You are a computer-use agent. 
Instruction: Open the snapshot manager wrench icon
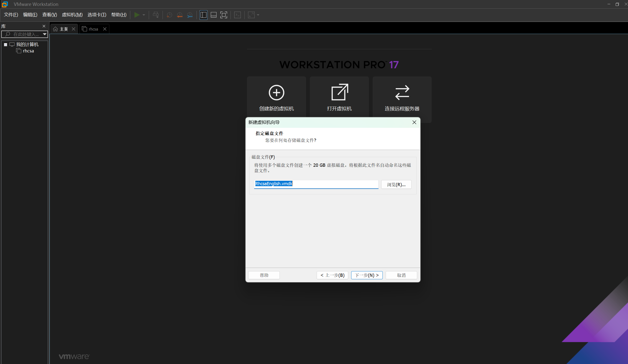click(x=190, y=15)
